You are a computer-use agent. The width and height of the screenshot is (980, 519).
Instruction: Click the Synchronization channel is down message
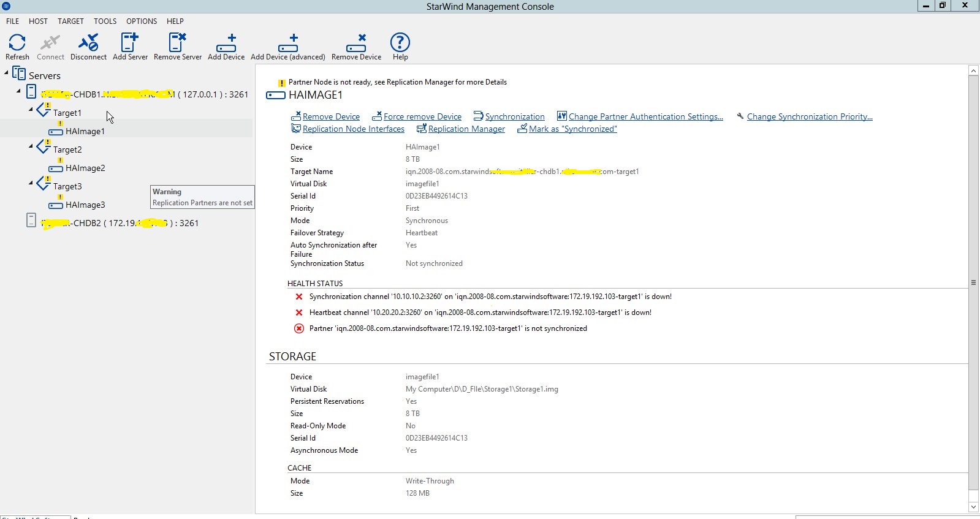tap(490, 297)
